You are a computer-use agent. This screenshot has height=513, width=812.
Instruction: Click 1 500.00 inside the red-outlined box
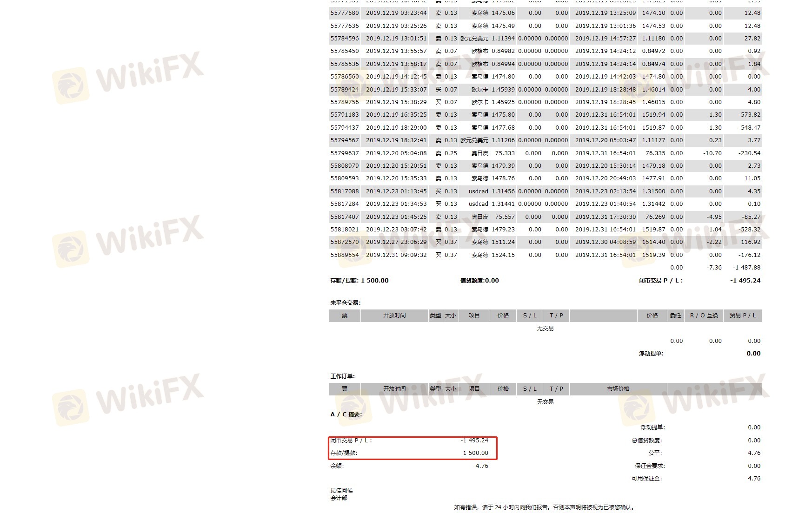475,453
